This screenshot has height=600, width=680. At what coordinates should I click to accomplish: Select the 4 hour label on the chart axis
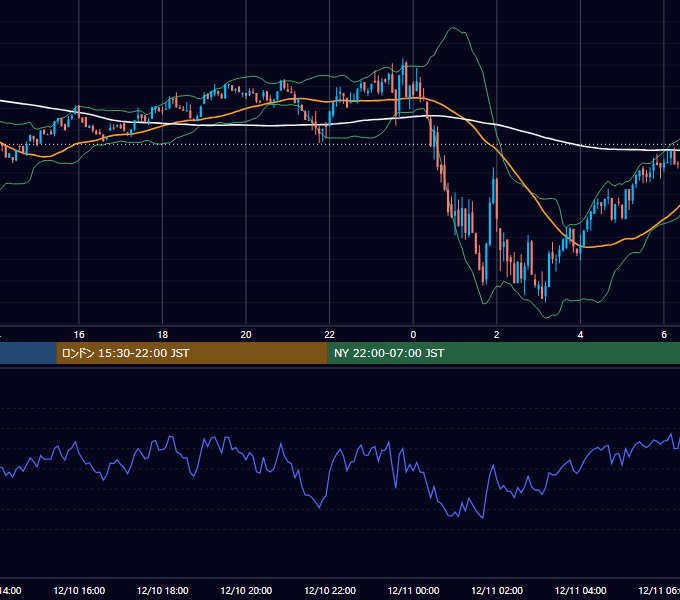[580, 335]
